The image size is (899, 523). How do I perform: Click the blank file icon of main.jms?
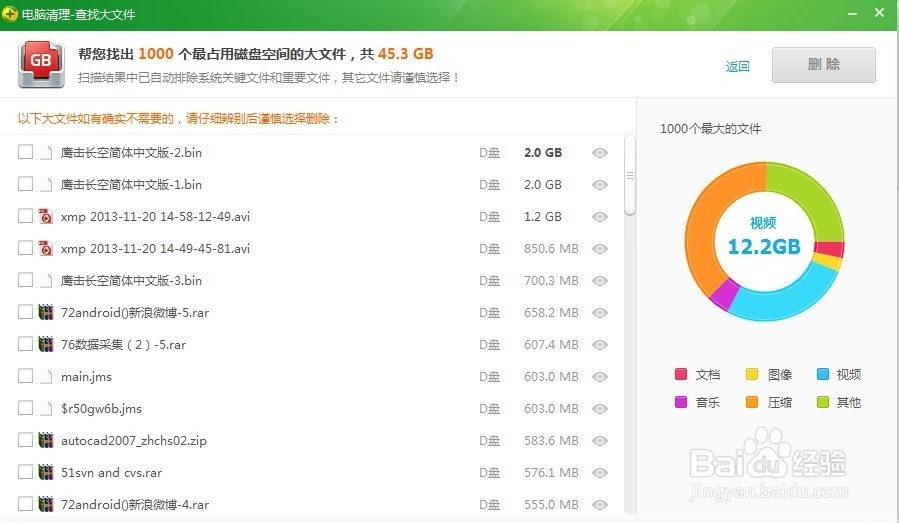(x=46, y=376)
